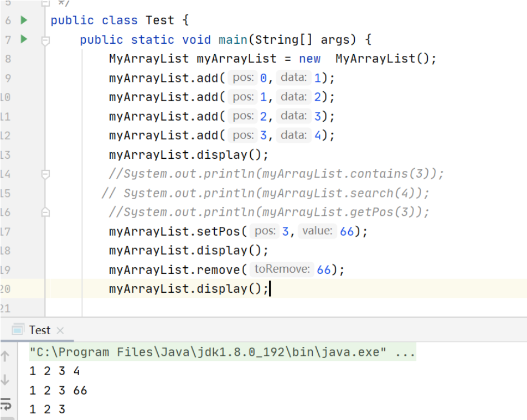Click line number 8 in gutter

point(8,59)
